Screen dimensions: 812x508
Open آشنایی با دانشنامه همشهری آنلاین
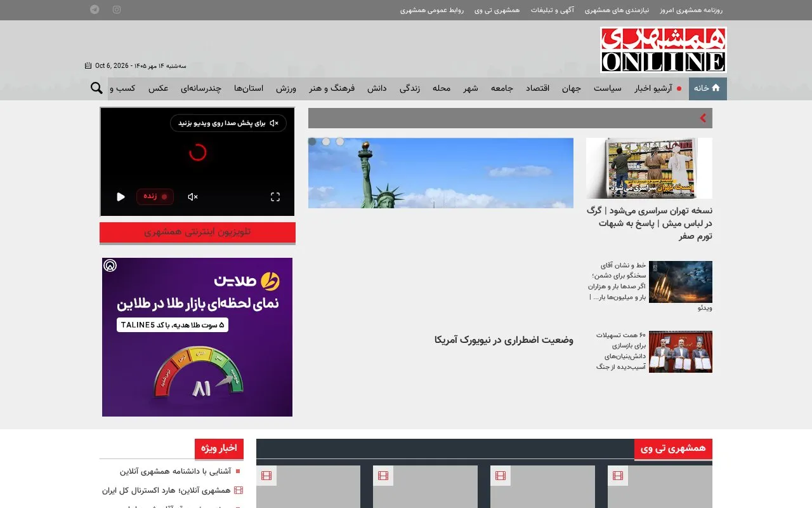click(x=174, y=471)
